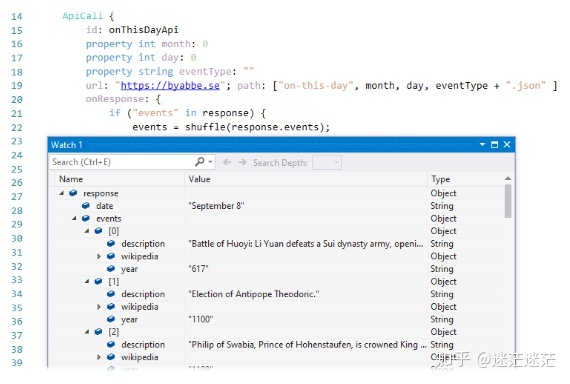Expand the wikipedia node under [0]
Image resolution: width=570 pixels, height=384 pixels.
click(99, 256)
